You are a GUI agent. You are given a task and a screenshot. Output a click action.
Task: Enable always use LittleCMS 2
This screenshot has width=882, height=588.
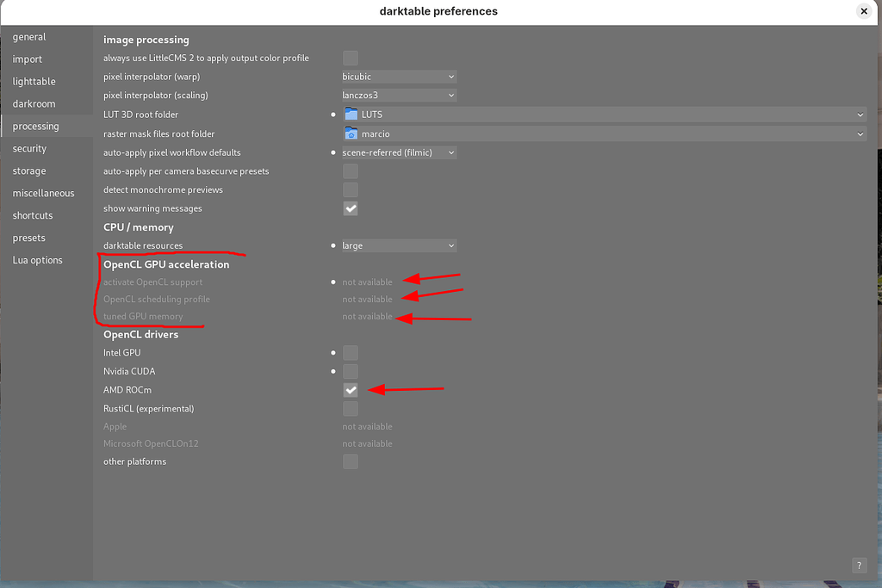[x=351, y=58]
